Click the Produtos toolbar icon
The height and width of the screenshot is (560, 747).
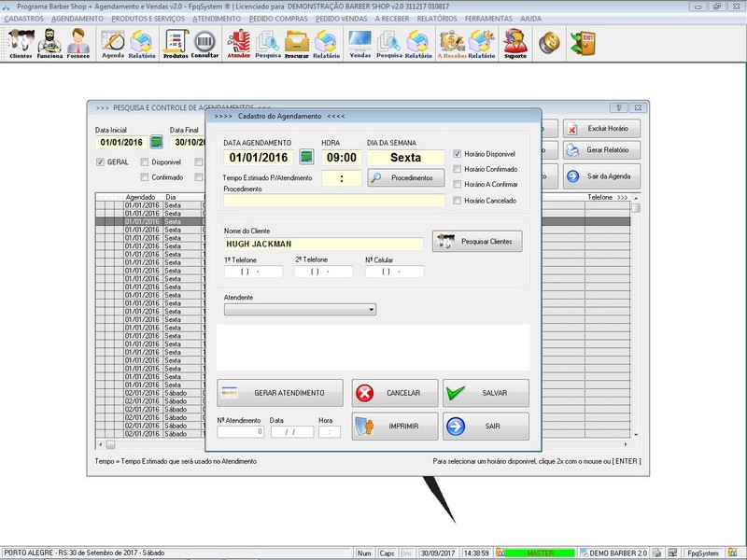click(175, 42)
